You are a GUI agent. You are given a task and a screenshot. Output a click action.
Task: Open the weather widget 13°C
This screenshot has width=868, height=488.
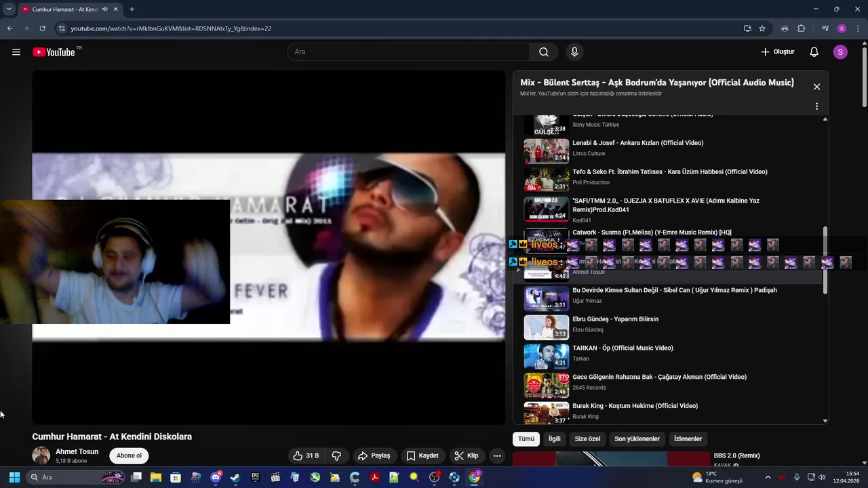717,477
